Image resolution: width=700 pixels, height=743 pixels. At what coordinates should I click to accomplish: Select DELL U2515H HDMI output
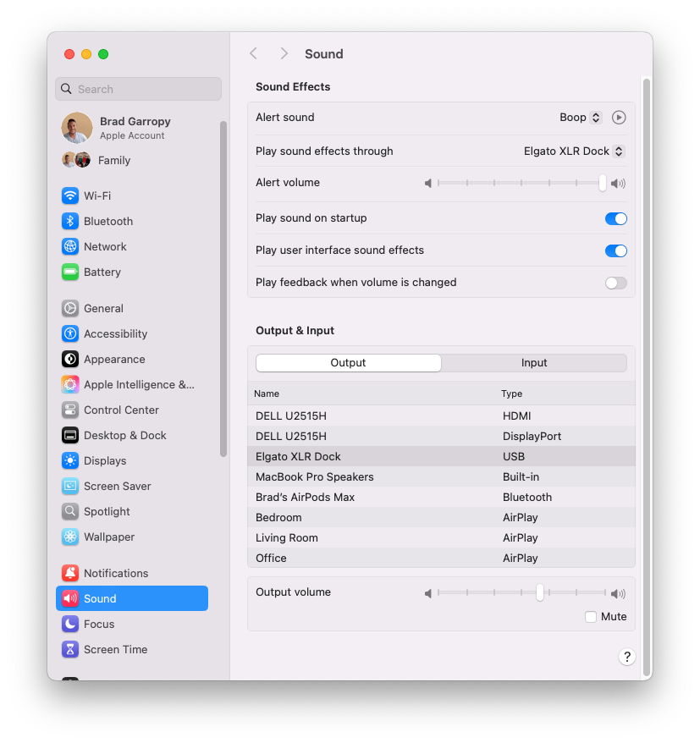coord(441,416)
